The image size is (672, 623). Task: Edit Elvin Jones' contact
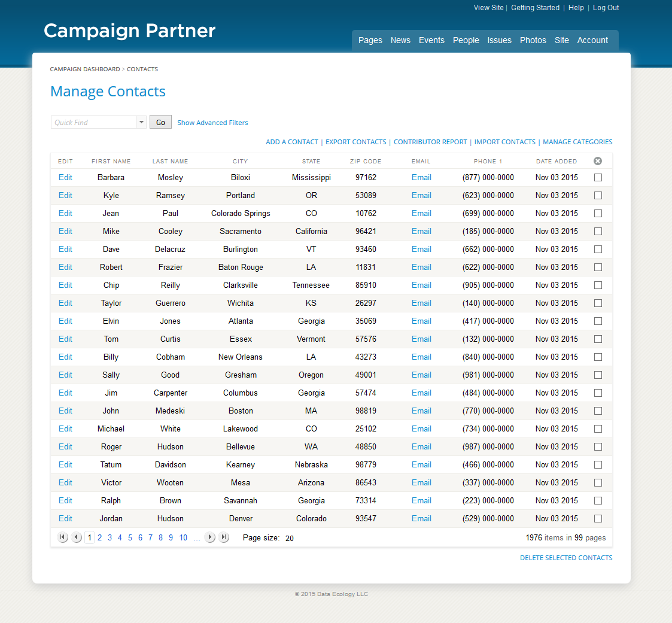pyautogui.click(x=65, y=321)
